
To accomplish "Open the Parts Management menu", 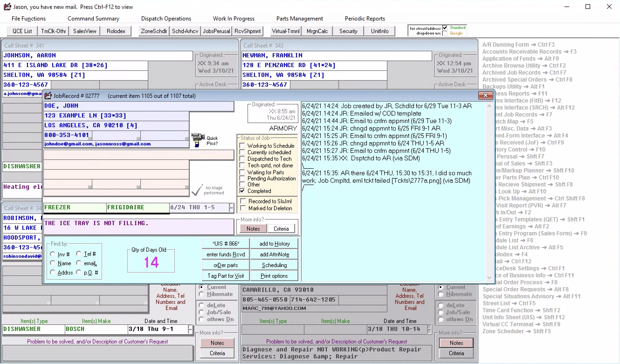I will pyautogui.click(x=300, y=18).
